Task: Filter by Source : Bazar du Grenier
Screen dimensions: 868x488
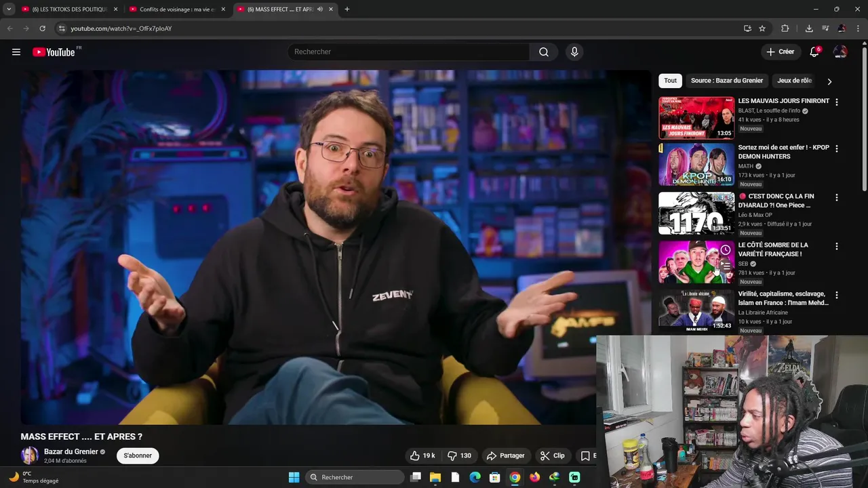Action: pyautogui.click(x=727, y=81)
